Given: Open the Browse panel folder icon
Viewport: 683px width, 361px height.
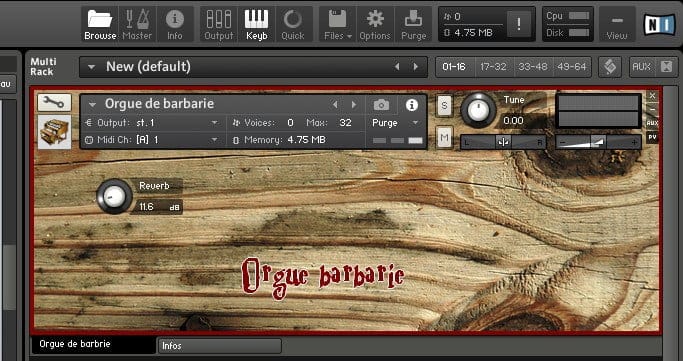Looking at the screenshot, I should point(100,24).
